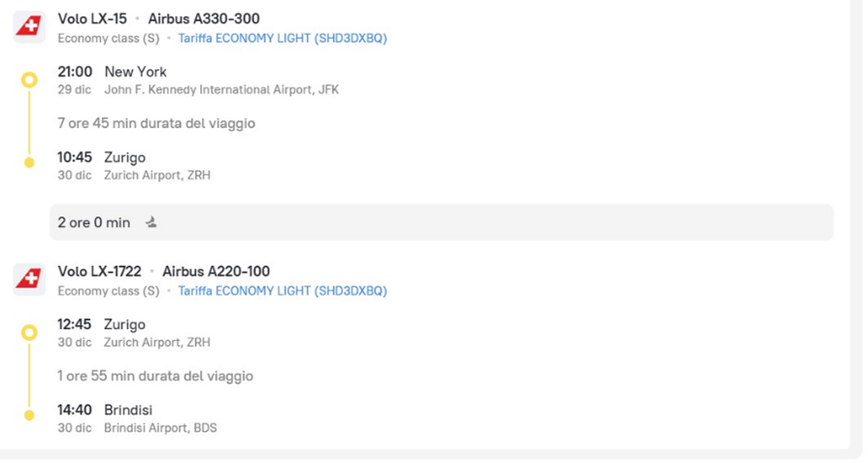
Task: Click the yellow arrival dot at 10:45 Zurigo
Action: (29, 162)
